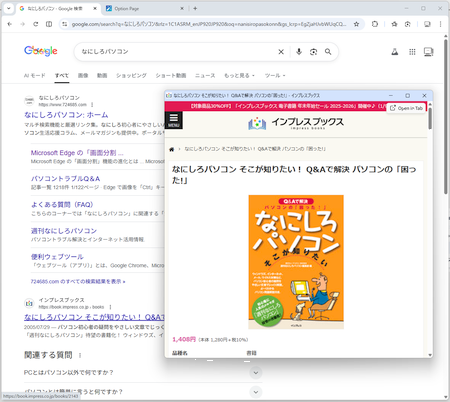Open tab search dropdown arrow
This screenshot has height=402, width=450.
9,9
